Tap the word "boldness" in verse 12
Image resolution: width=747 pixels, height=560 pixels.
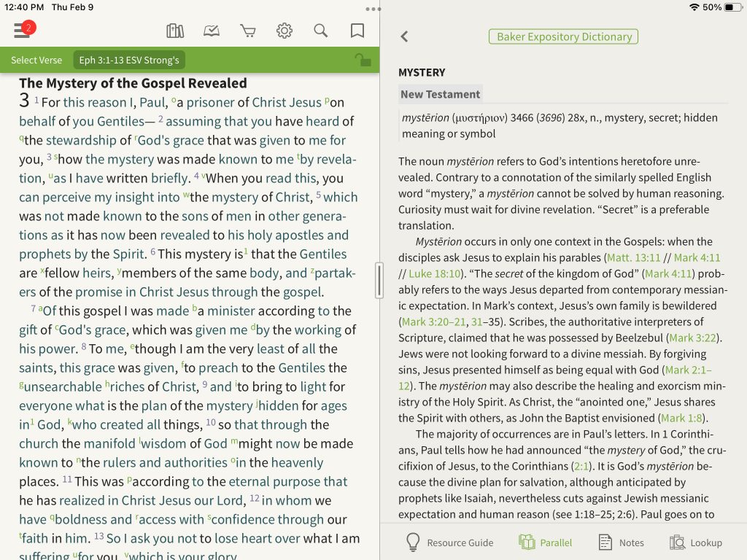80,519
